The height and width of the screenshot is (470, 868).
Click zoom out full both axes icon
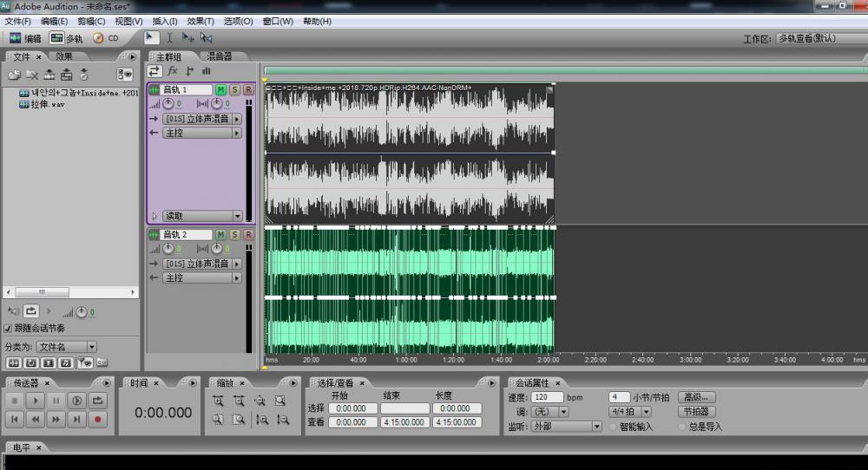[260, 401]
